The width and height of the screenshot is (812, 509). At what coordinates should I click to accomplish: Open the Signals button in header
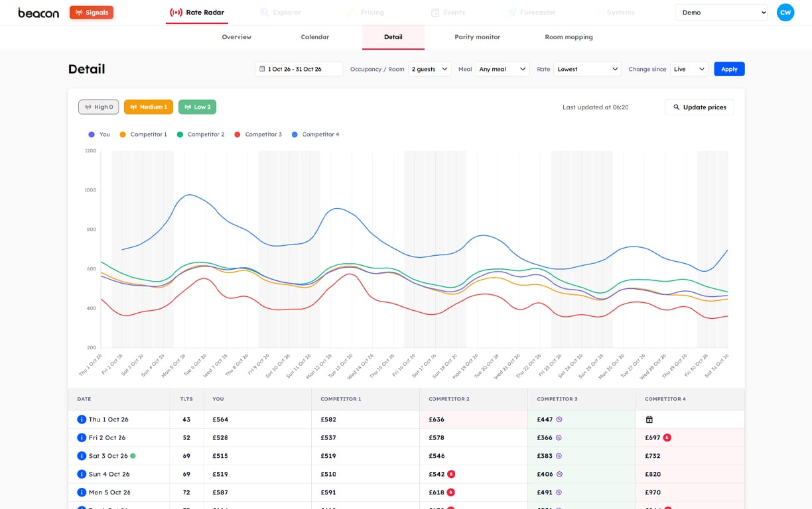(x=92, y=13)
